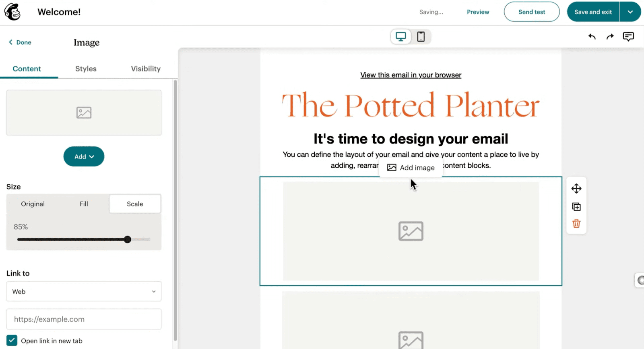Click the Add image popup button
The image size is (644, 349).
click(x=411, y=168)
